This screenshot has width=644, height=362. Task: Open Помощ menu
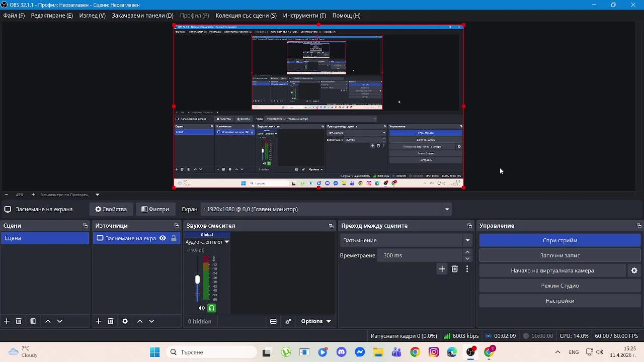pos(346,16)
